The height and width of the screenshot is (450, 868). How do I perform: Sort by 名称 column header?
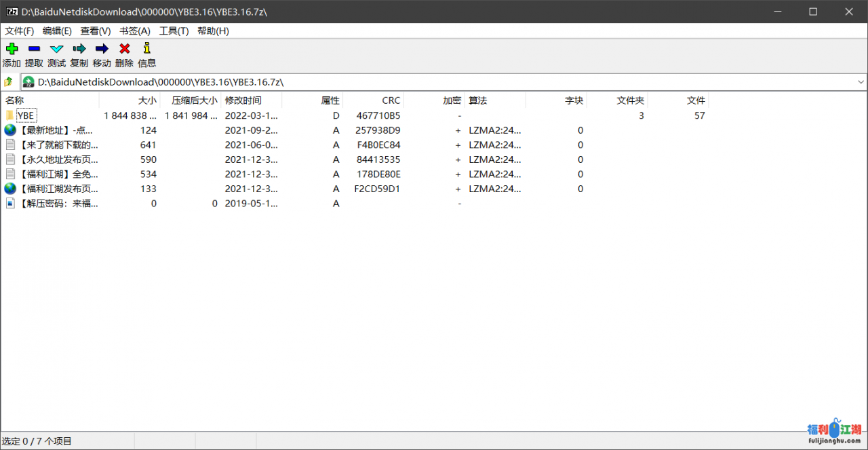point(15,100)
